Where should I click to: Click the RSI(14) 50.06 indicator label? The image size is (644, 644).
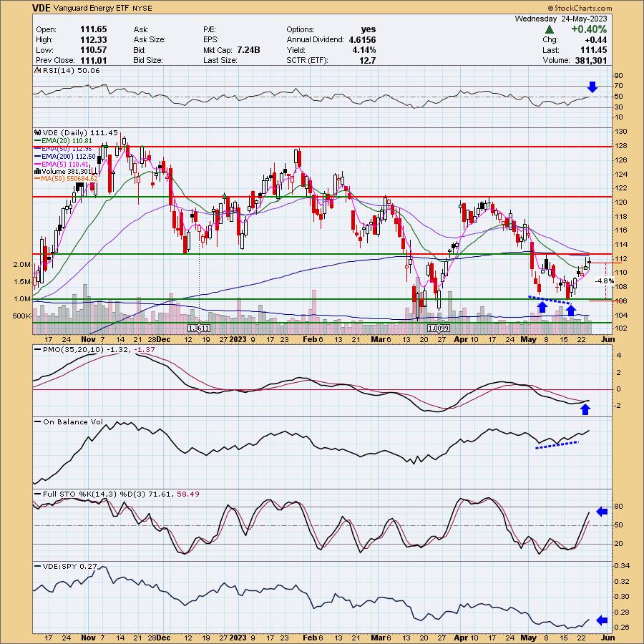(x=67, y=71)
